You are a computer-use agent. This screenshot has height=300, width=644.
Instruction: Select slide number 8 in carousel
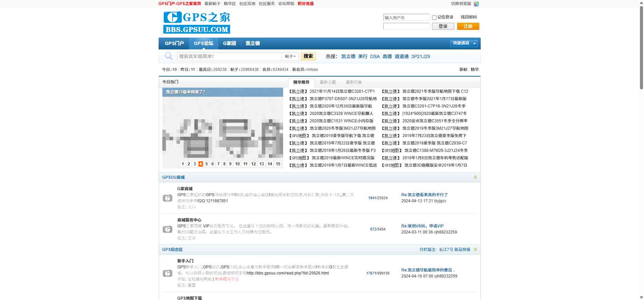pos(224,164)
